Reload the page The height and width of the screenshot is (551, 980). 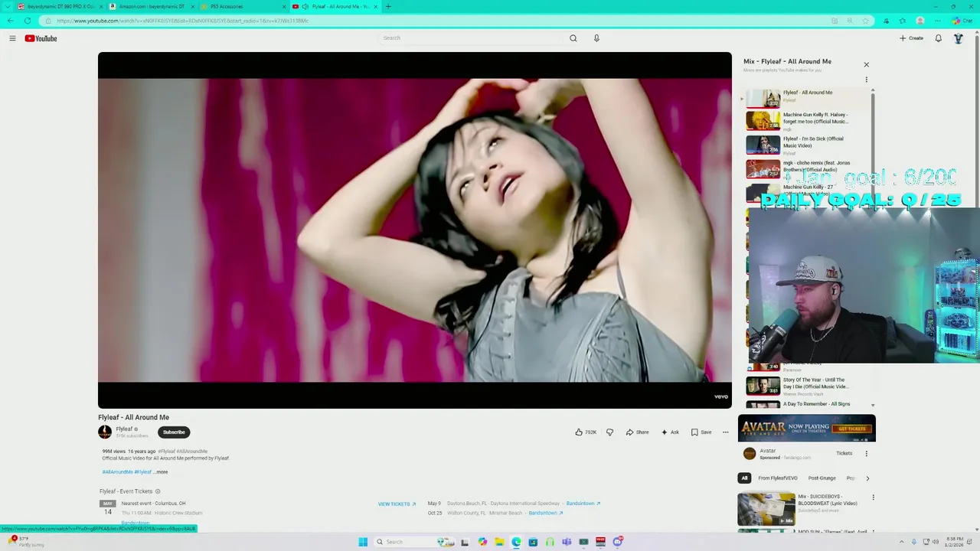click(x=28, y=21)
